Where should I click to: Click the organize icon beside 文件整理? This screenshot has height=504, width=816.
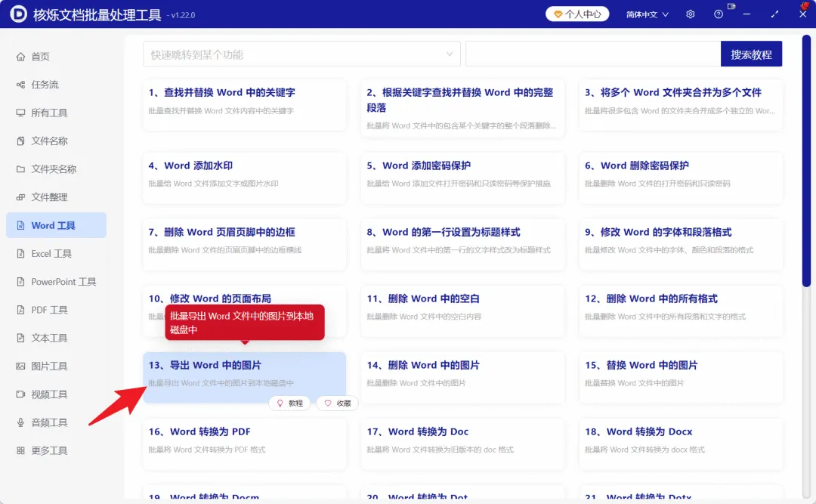[20, 197]
